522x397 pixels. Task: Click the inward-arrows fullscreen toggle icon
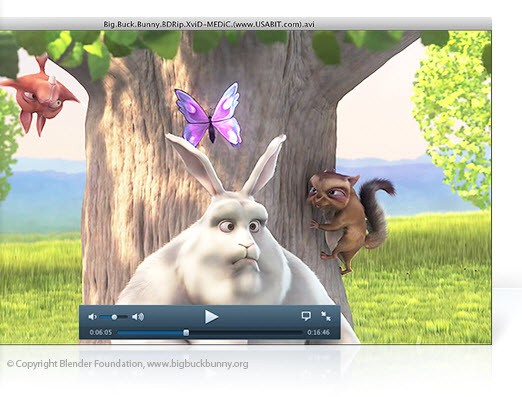point(326,316)
